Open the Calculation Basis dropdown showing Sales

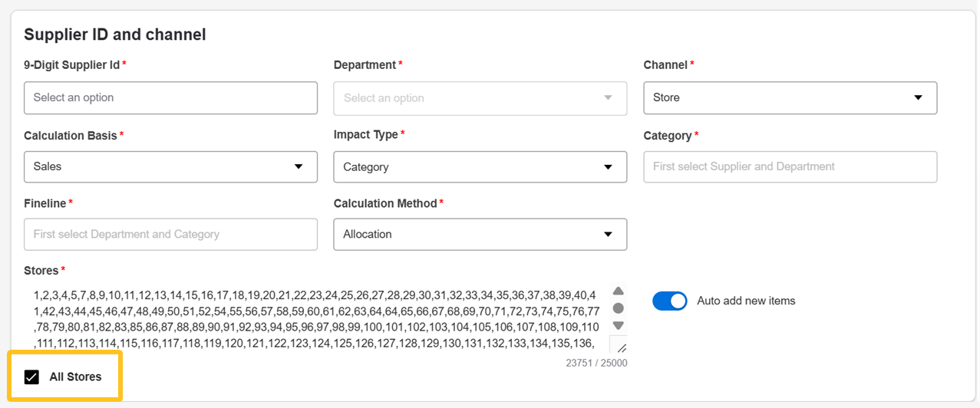pos(170,166)
